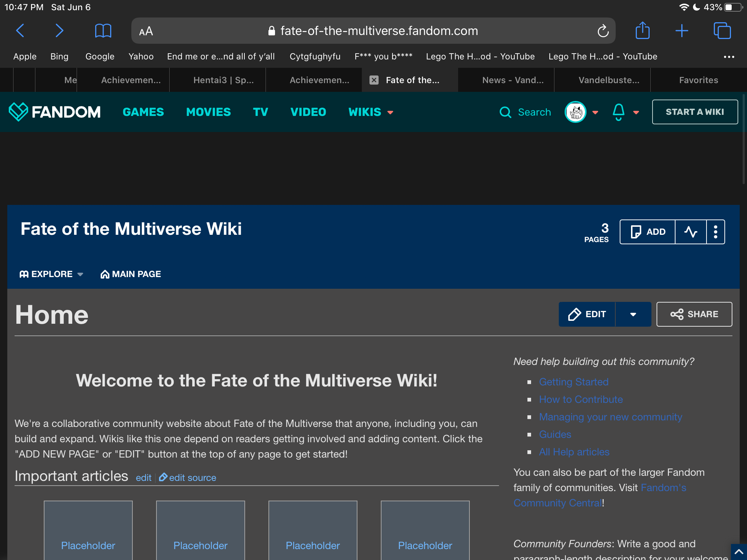Open the three-dot wiki tools menu
The height and width of the screenshot is (560, 747).
pos(715,232)
